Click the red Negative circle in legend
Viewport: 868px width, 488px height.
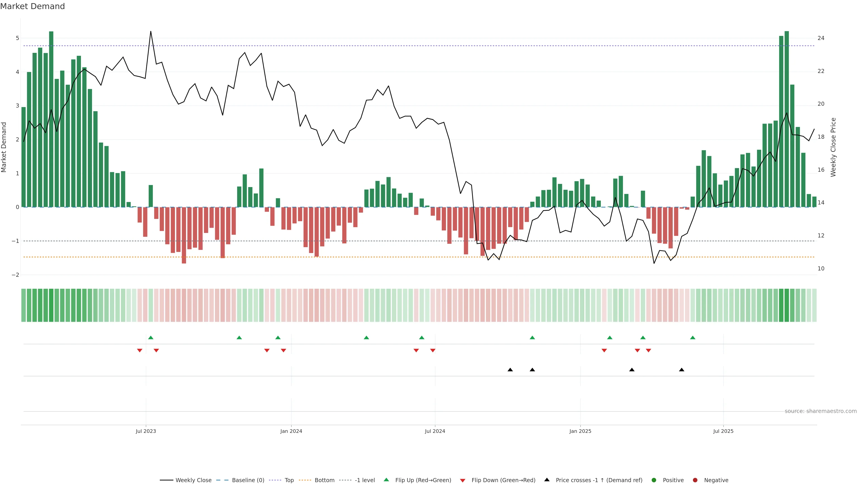[695, 480]
